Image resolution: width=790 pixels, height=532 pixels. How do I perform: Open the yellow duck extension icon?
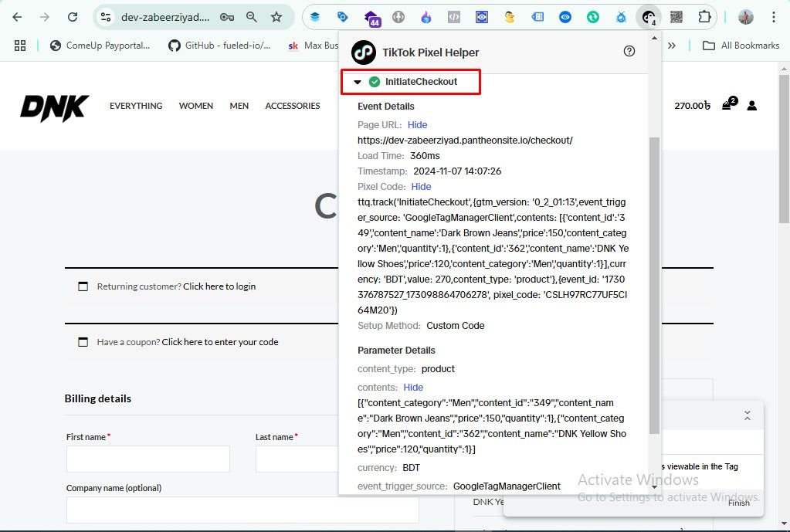tap(510, 17)
